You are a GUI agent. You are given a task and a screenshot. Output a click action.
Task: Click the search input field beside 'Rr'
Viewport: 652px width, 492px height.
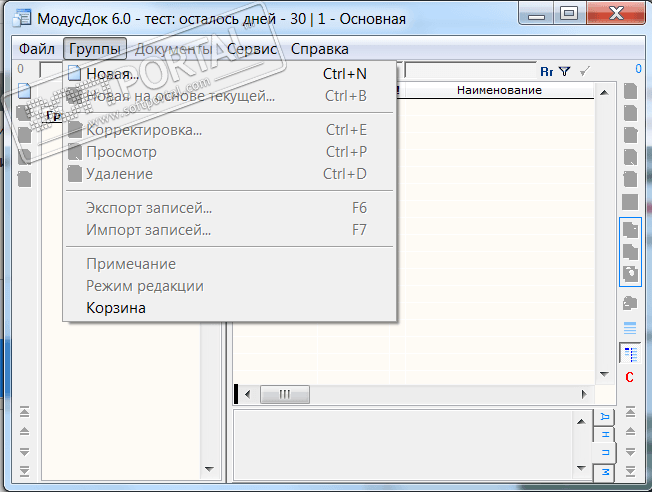(471, 71)
